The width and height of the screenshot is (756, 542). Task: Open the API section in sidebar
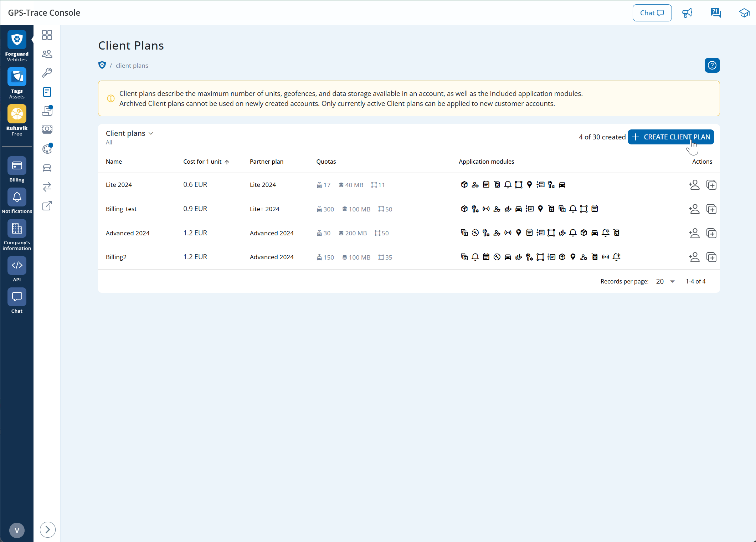pyautogui.click(x=17, y=266)
